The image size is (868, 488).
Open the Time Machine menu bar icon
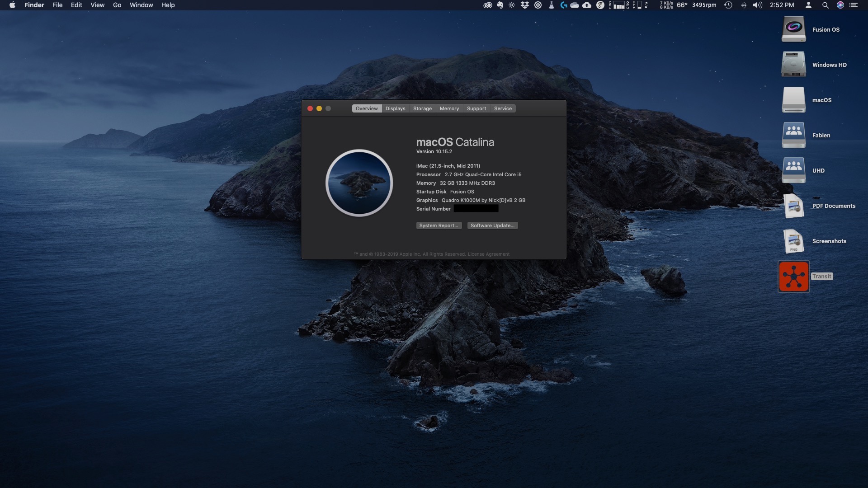pos(728,5)
